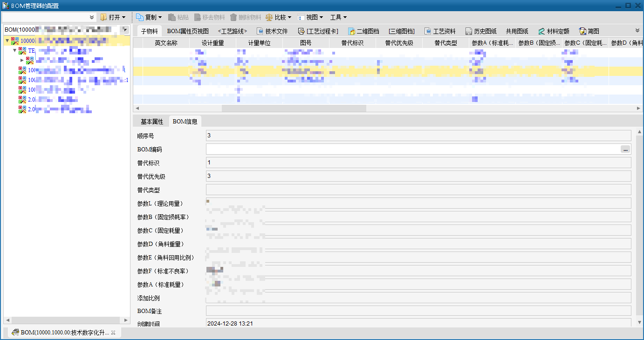Expand the 打开 dropdown arrow
Image resolution: width=644 pixels, height=340 pixels.
[123, 17]
